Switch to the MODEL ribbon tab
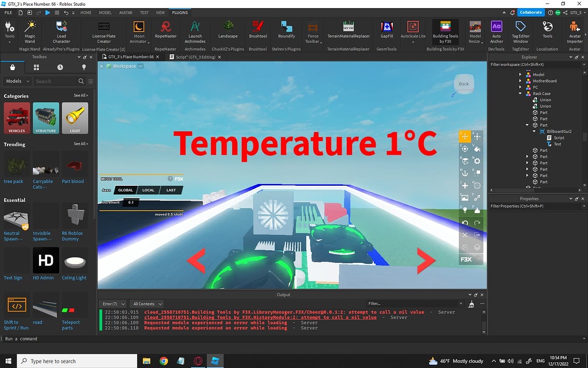This screenshot has width=588, height=368. click(105, 13)
